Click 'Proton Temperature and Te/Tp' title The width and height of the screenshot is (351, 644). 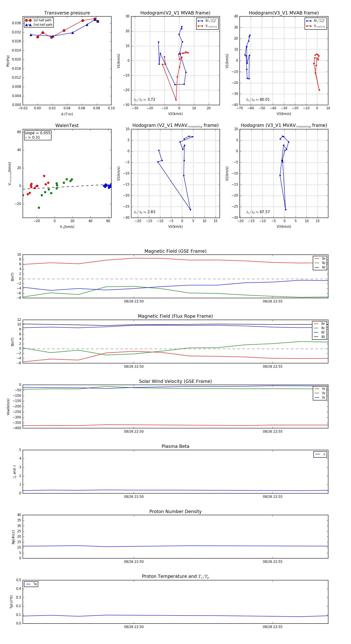[x=175, y=576]
